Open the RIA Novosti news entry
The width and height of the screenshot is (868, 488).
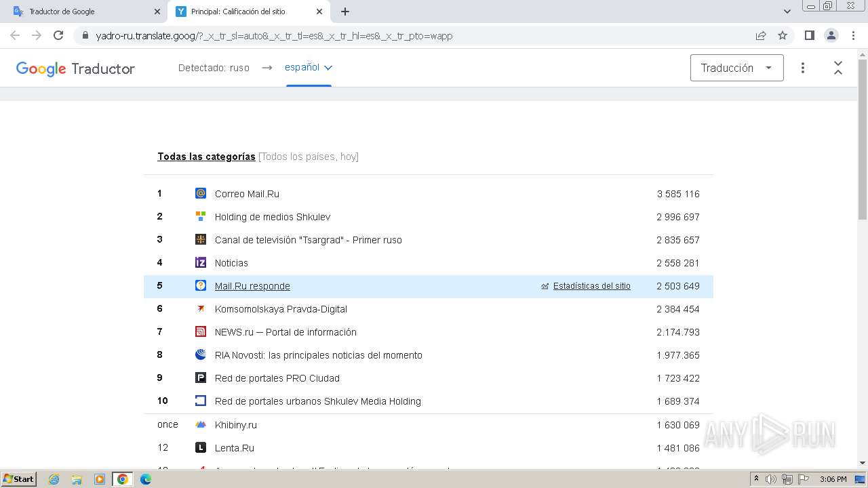[x=319, y=355]
